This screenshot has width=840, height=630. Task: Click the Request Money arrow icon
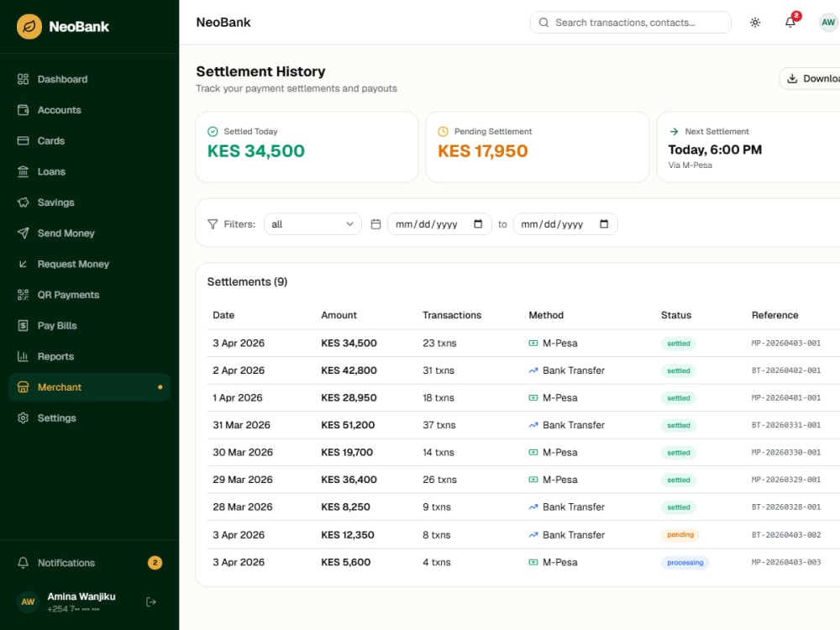(23, 264)
